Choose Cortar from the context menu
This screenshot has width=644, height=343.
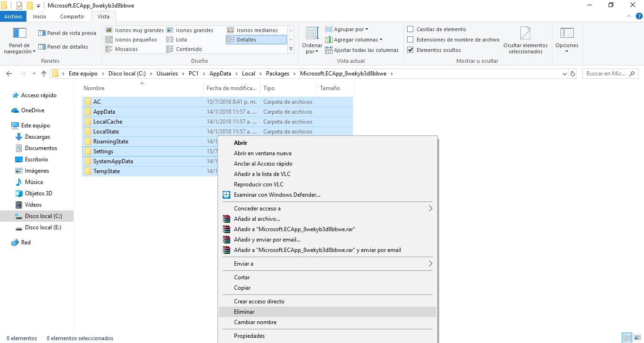328,277
